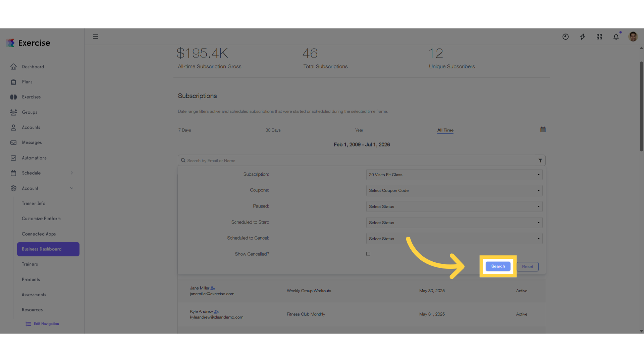Click the Search button
This screenshot has width=644, height=362.
tap(498, 266)
